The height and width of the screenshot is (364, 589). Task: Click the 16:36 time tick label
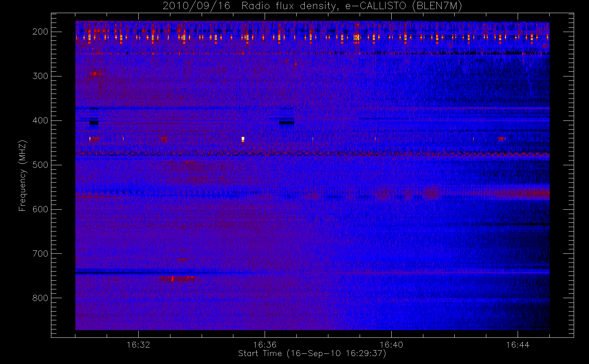tap(265, 345)
